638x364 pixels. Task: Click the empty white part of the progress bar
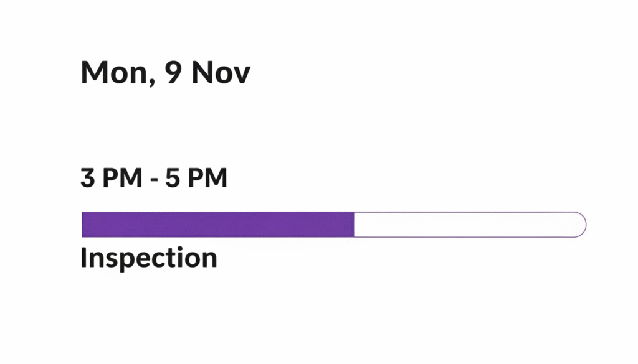tap(467, 225)
